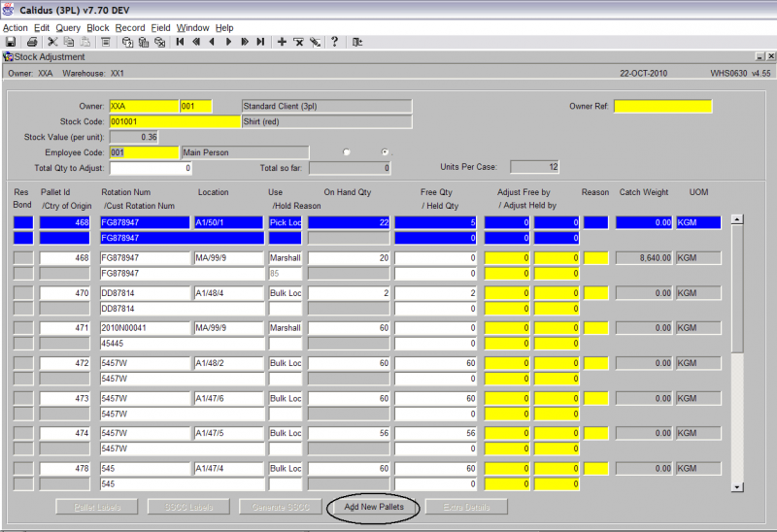Click the Print toolbar icon

32,42
